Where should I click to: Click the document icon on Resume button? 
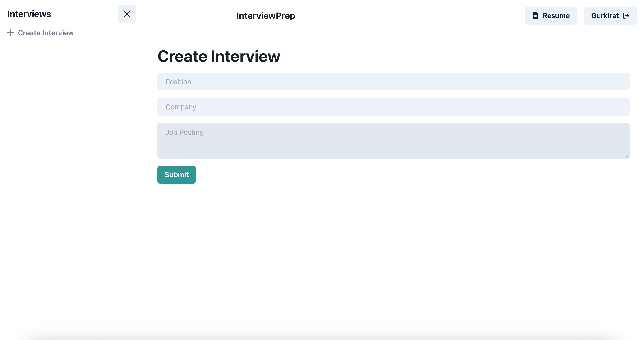tap(535, 16)
